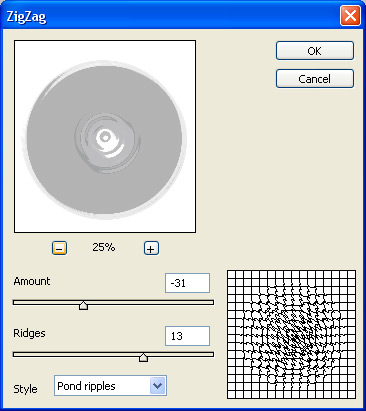The height and width of the screenshot is (411, 366).
Task: Click the Amount slider track far right end
Action: [211, 302]
